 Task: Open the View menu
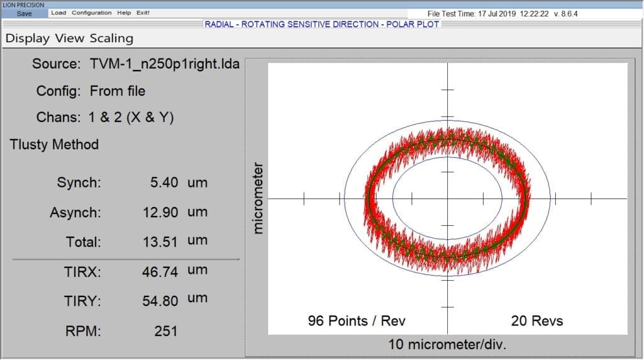(70, 38)
